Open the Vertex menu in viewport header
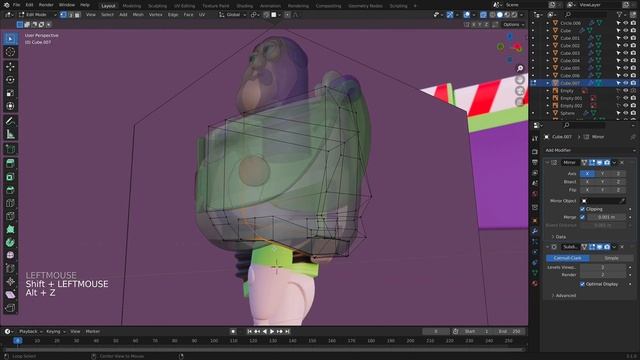Viewport: 640px width, 360px height. (x=156, y=15)
